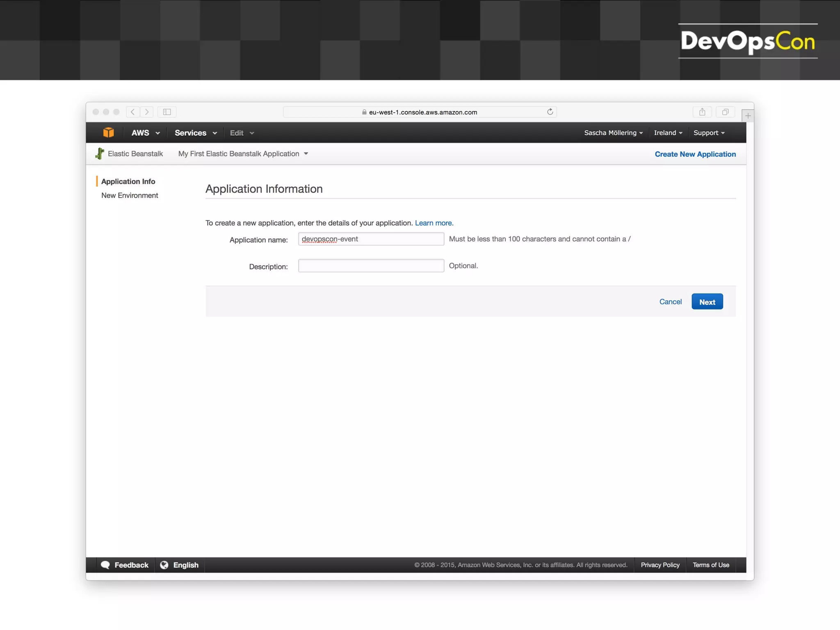Image resolution: width=840 pixels, height=630 pixels.
Task: Click the Next button
Action: pyautogui.click(x=707, y=302)
